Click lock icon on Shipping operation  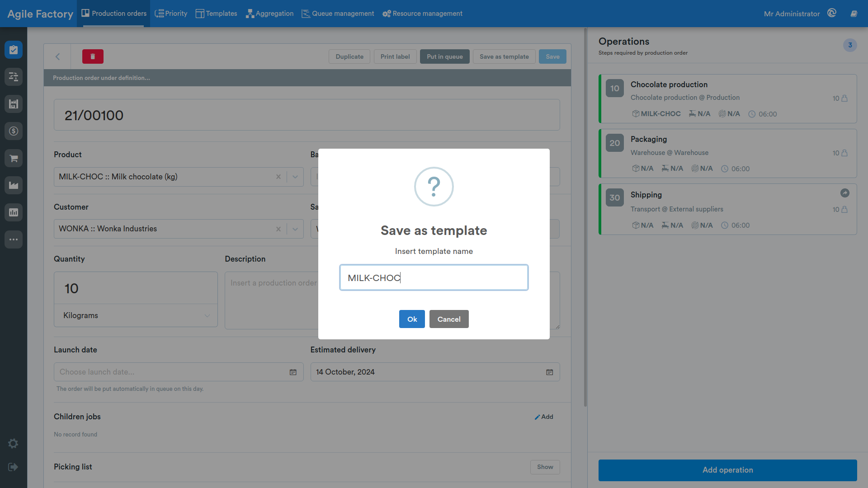pyautogui.click(x=844, y=209)
